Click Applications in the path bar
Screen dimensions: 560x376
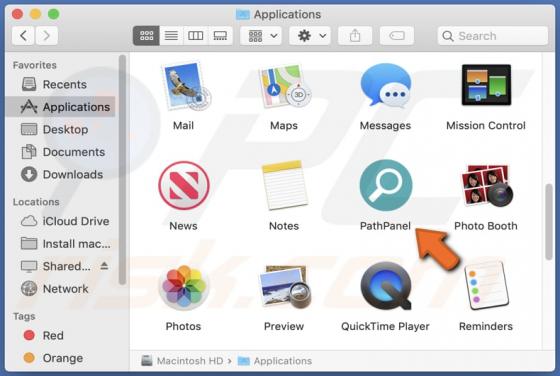coord(275,361)
